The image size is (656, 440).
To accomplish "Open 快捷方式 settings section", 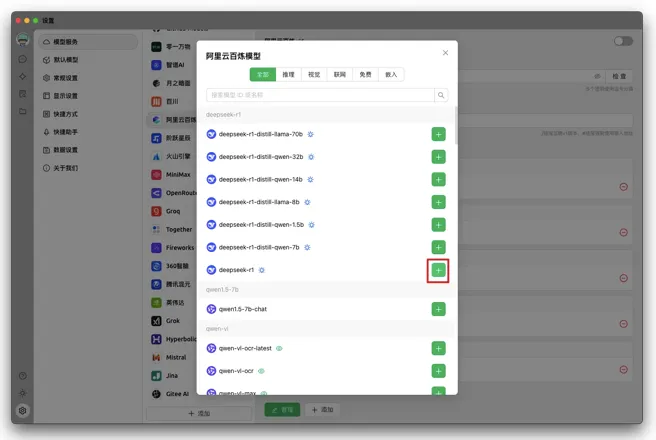I will 88,114.
